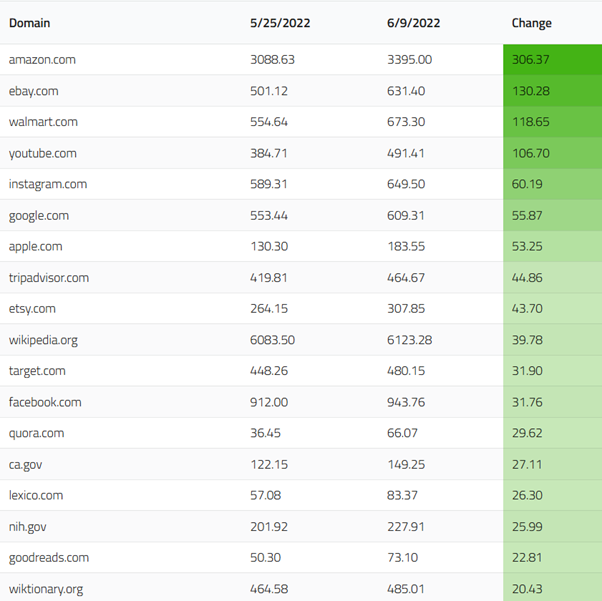602x601 pixels.
Task: Select ebay.com value 631.40
Action: tap(406, 91)
